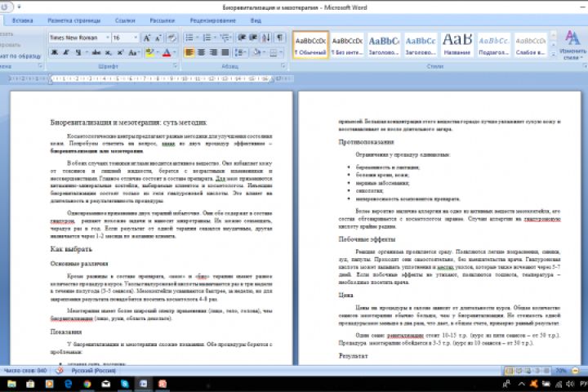The image size is (588, 392).
Task: Click the word count in status bar
Action: coord(25,371)
